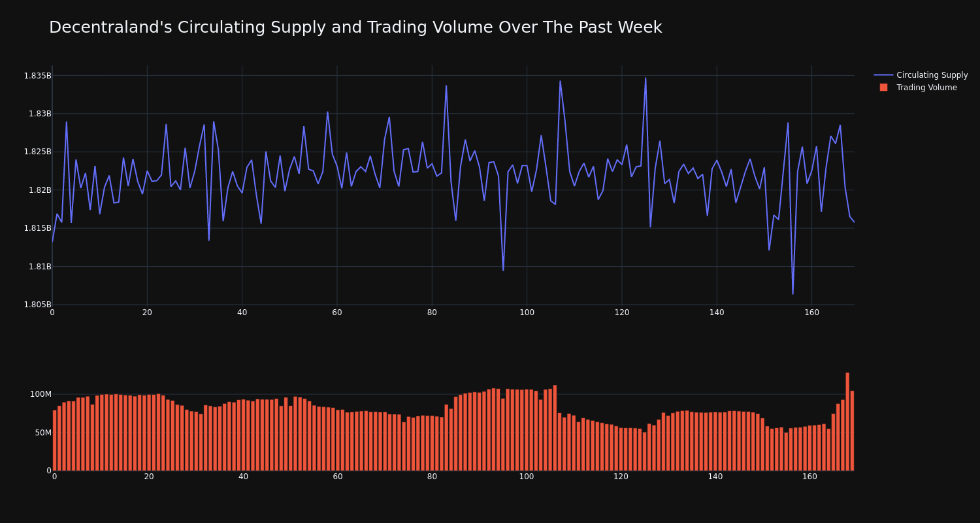Viewport: 980px width, 523px height.
Task: Click the supply line peak near 125
Action: (645, 78)
